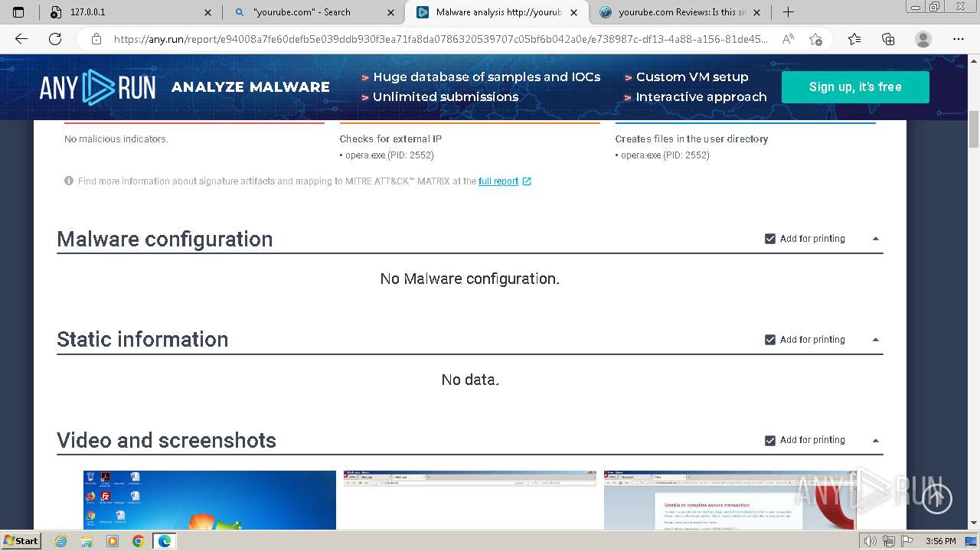Open the Windows desktop screenshot thumbnail

[210, 500]
